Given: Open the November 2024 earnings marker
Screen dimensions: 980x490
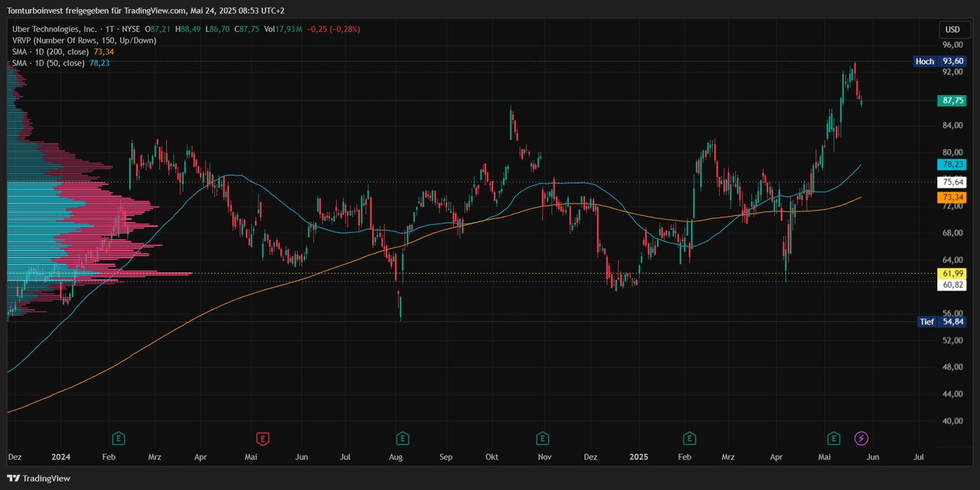Looking at the screenshot, I should (x=542, y=439).
